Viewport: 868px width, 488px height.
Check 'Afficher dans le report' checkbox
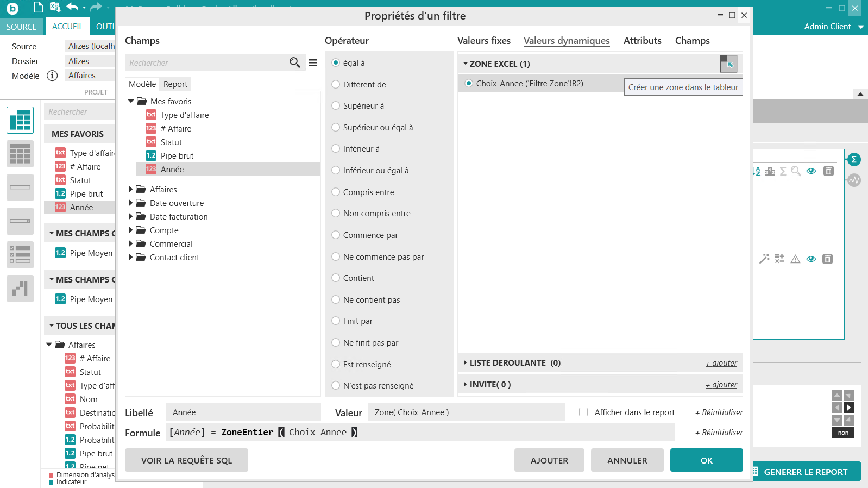[583, 412]
